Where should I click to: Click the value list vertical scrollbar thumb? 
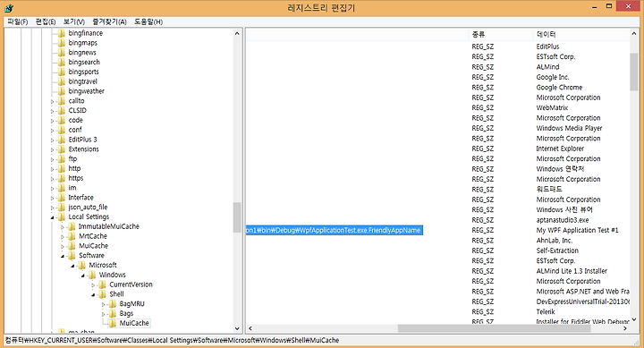pos(634,72)
